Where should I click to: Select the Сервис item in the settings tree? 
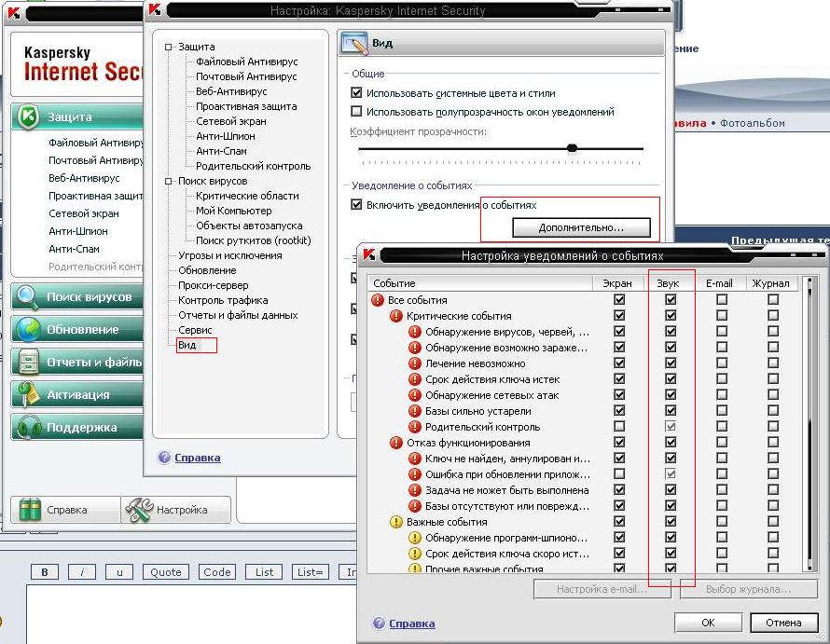click(195, 330)
